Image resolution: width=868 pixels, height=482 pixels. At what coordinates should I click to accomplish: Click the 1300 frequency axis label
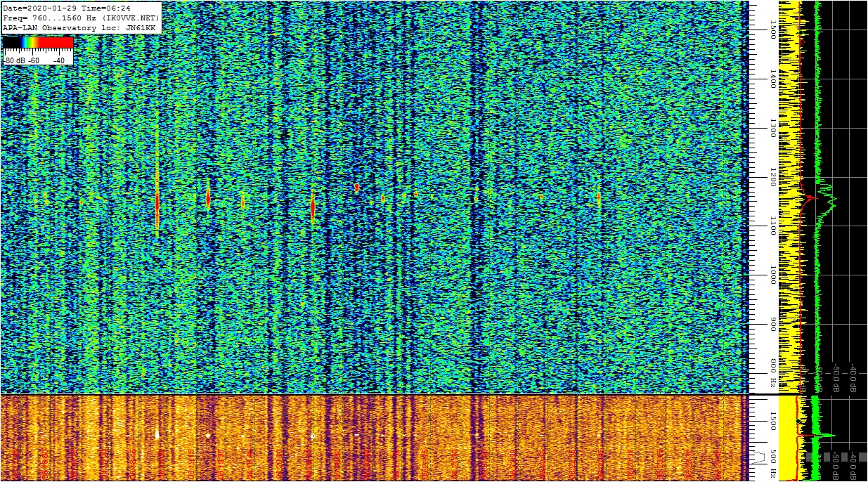coord(773,128)
